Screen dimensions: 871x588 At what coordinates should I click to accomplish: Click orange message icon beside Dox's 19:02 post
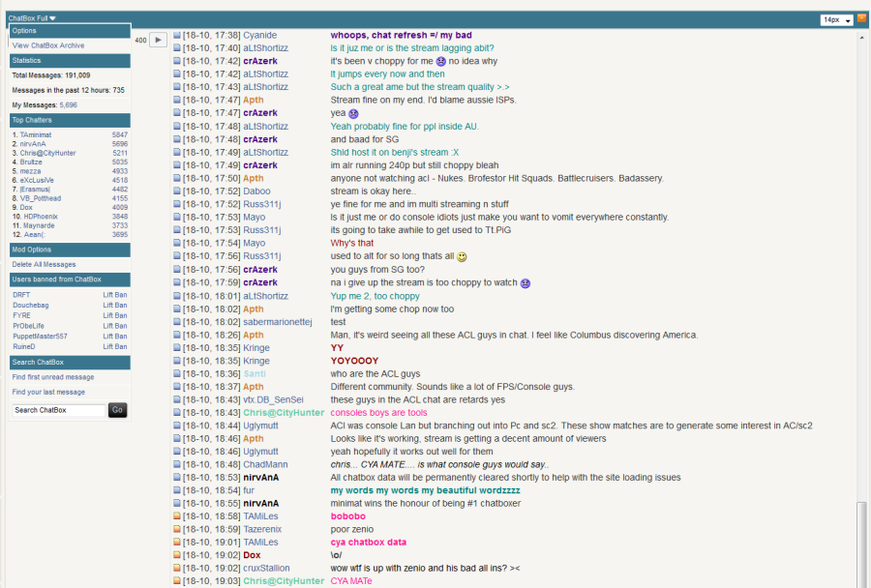[177, 556]
